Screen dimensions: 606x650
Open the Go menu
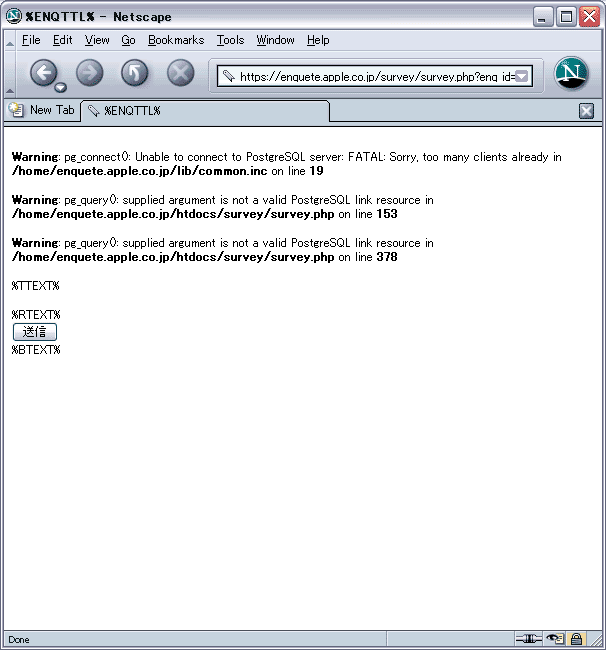(128, 40)
